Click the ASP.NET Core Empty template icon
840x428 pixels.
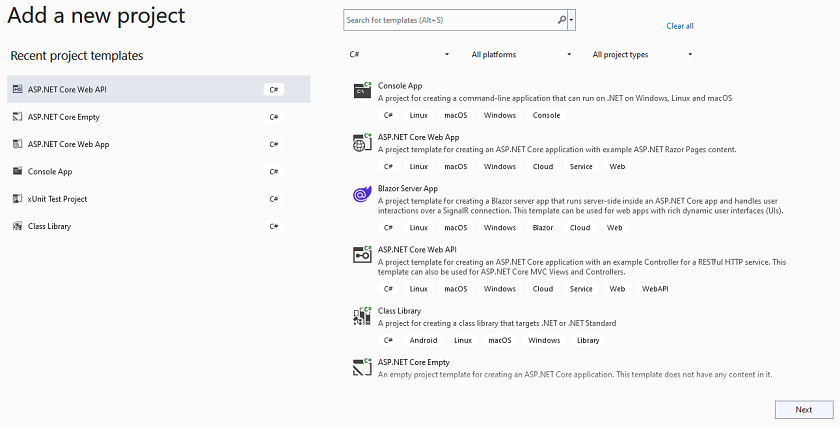pyautogui.click(x=362, y=367)
